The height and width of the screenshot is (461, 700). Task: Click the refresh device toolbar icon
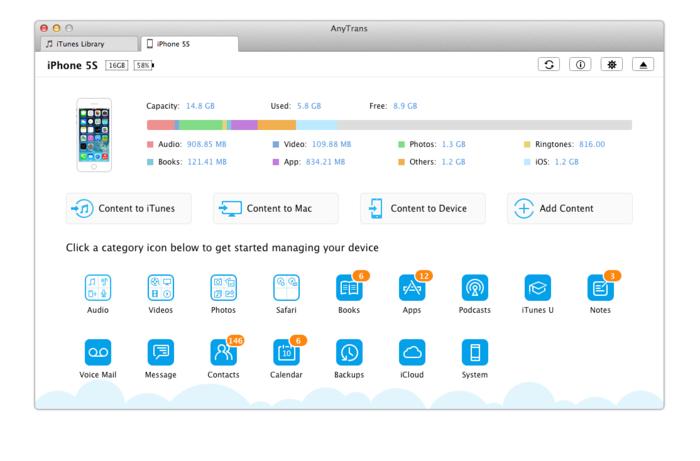(x=549, y=65)
